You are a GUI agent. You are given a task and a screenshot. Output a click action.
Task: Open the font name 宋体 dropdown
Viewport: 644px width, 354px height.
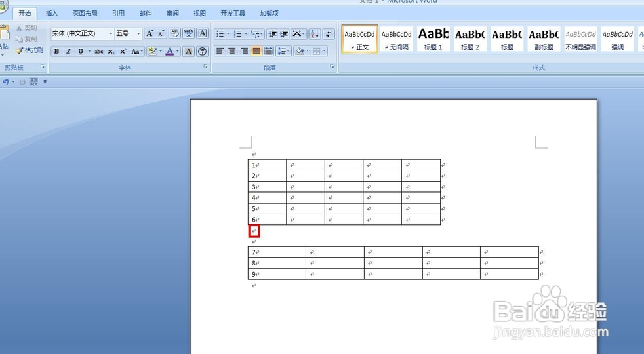point(110,33)
